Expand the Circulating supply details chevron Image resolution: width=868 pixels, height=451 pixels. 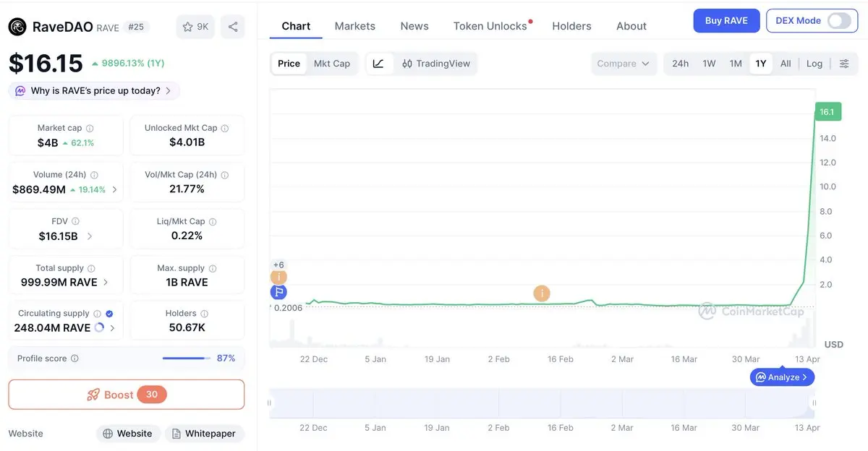[x=113, y=328]
